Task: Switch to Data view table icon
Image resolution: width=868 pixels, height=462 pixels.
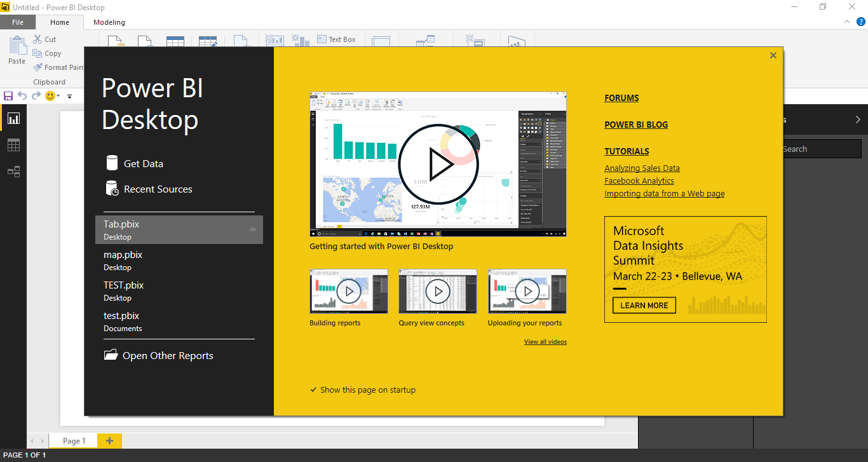Action: point(13,145)
